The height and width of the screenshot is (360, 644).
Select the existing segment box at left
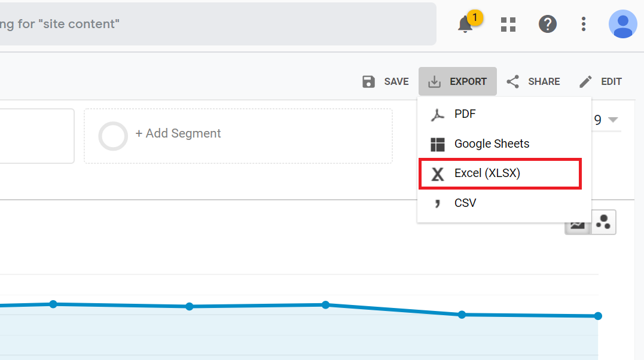(x=36, y=136)
